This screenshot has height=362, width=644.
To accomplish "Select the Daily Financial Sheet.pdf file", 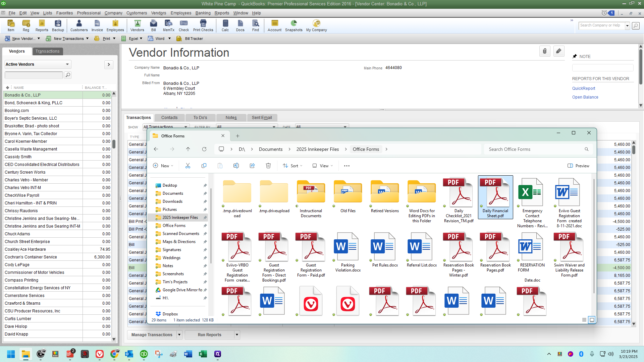I will [x=495, y=197].
